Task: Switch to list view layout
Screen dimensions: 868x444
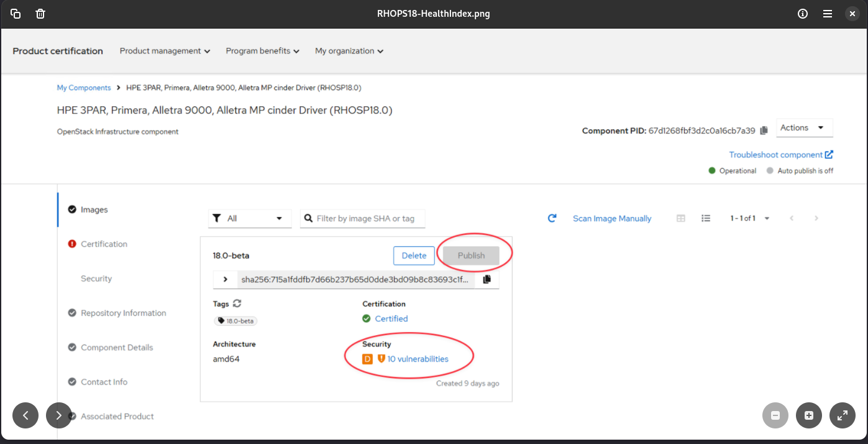Action: click(x=706, y=218)
